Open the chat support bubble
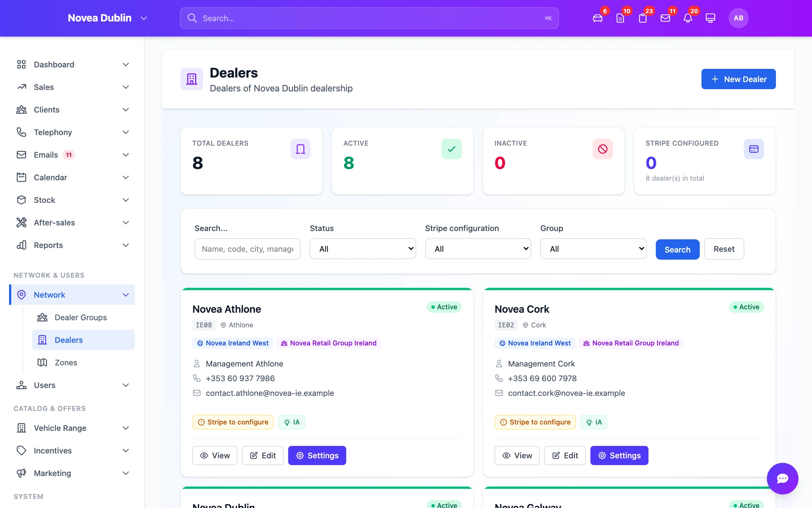This screenshot has width=812, height=508. coord(783,479)
